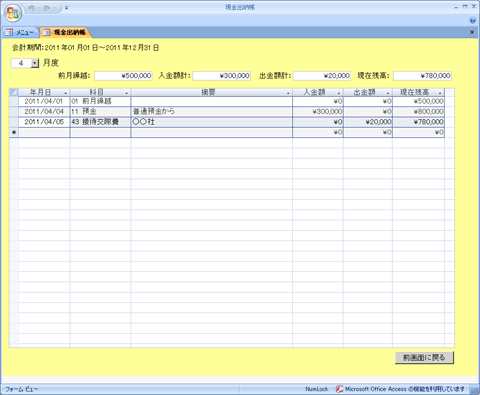Click the select-all corner of the datasheet
Viewport: 480px width, 395px height.
pyautogui.click(x=14, y=92)
